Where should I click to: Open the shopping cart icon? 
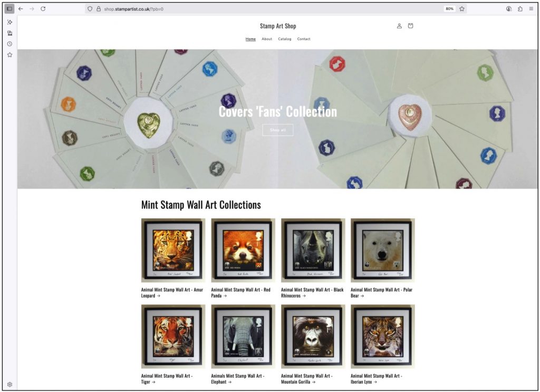pos(410,26)
